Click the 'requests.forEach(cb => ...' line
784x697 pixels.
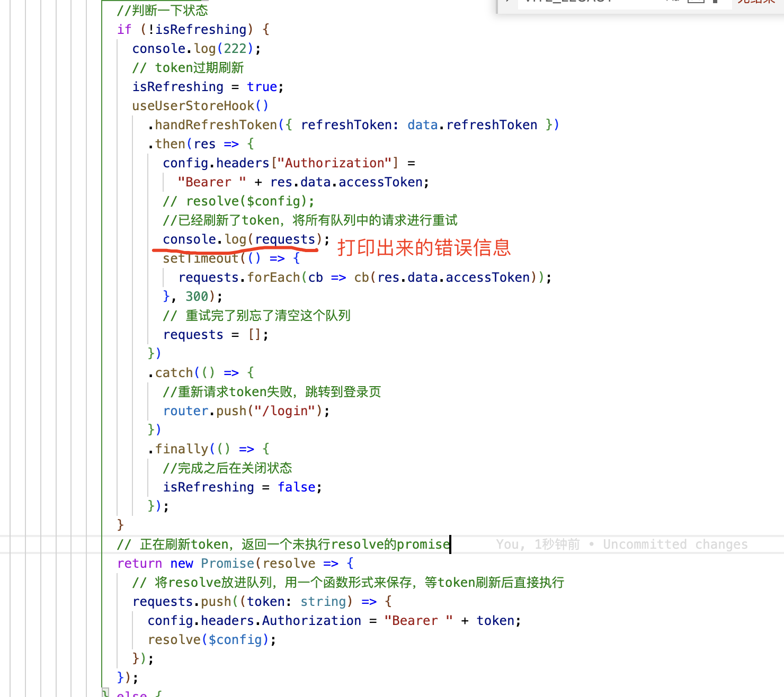365,278
